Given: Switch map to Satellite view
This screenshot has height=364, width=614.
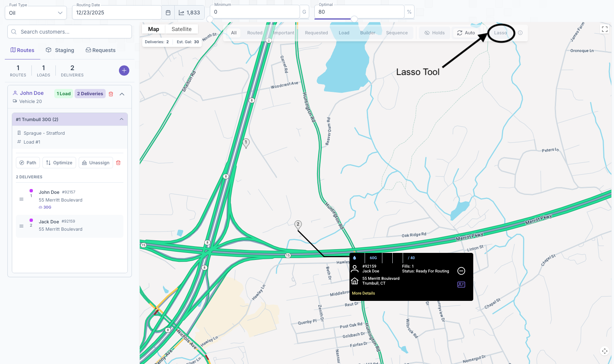Looking at the screenshot, I should (181, 29).
